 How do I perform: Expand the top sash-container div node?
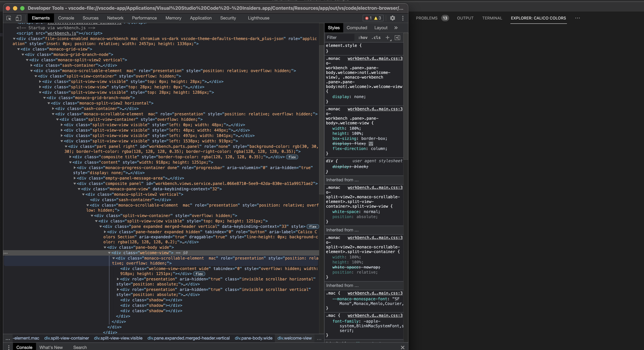pos(32,65)
